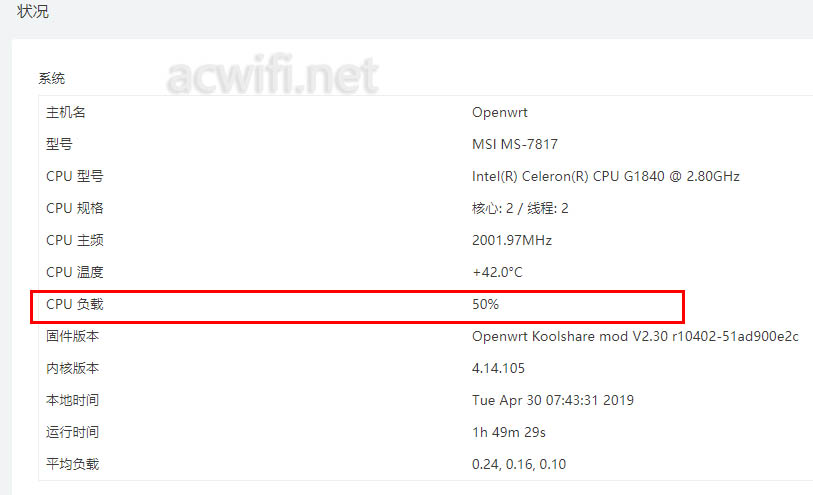Select the 主机名 label
813x495 pixels.
click(x=65, y=112)
